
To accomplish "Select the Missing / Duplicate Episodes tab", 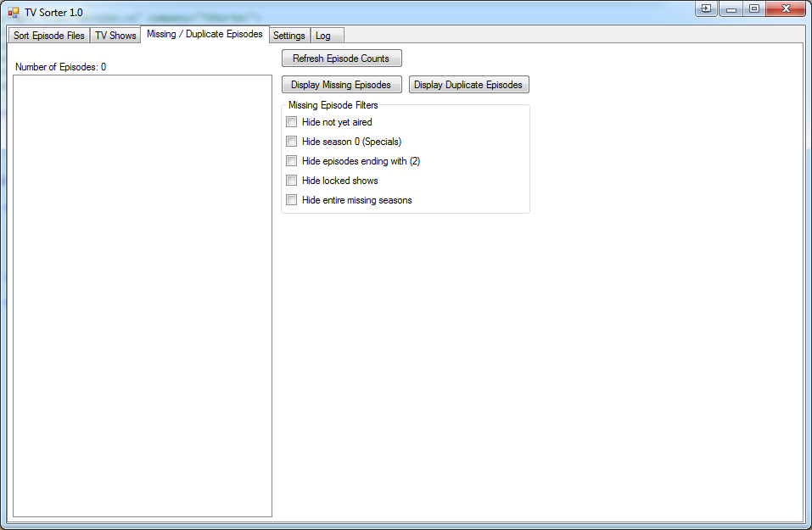I will click(x=204, y=34).
